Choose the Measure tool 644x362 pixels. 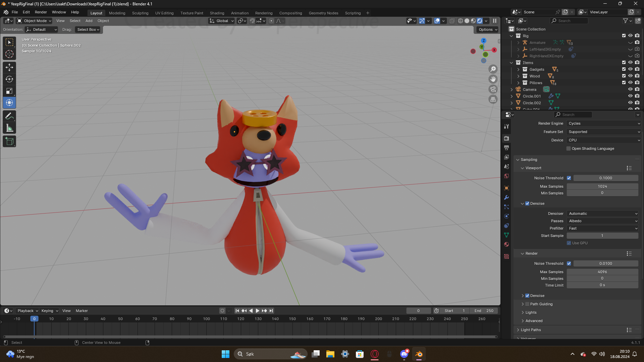9,128
